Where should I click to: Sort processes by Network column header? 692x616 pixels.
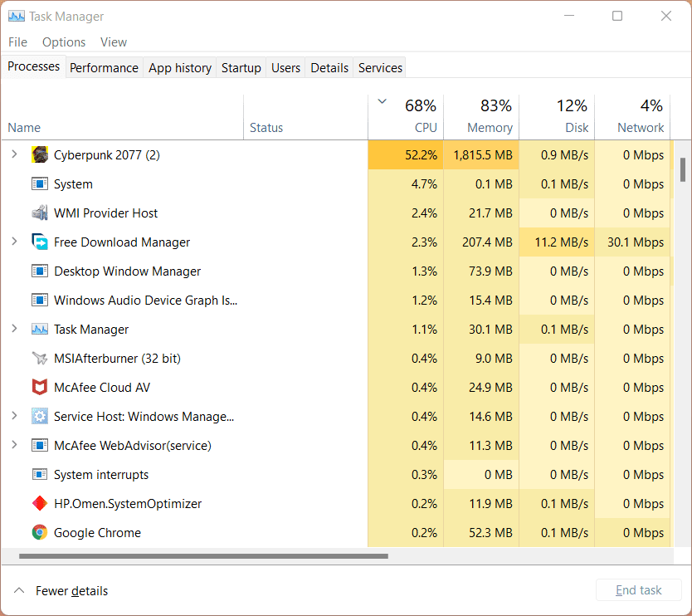(632, 117)
